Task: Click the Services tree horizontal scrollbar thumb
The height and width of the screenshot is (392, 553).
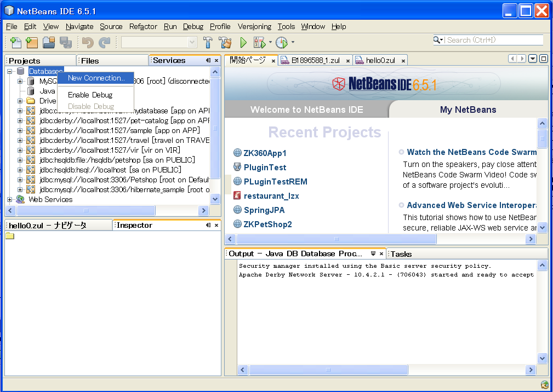Action: tap(85, 210)
